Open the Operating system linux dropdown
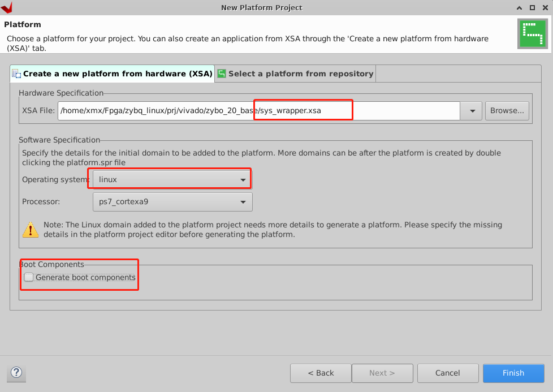The image size is (553, 392). pyautogui.click(x=172, y=179)
